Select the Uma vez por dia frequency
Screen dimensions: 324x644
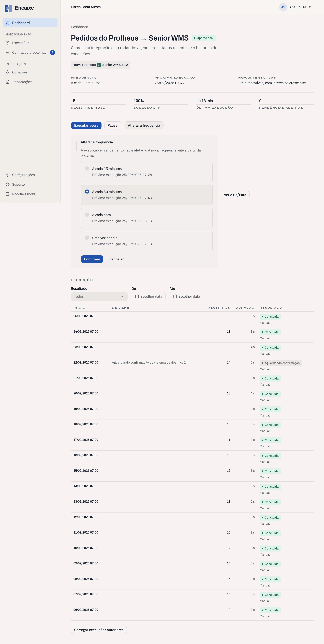pos(147,241)
